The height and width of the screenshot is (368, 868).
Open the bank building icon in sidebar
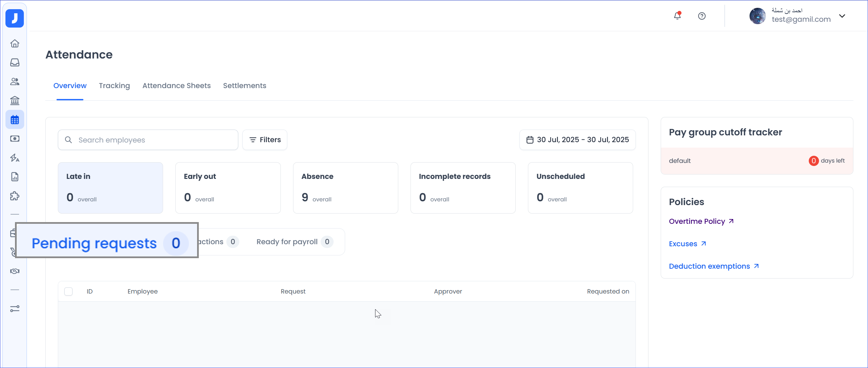click(15, 101)
